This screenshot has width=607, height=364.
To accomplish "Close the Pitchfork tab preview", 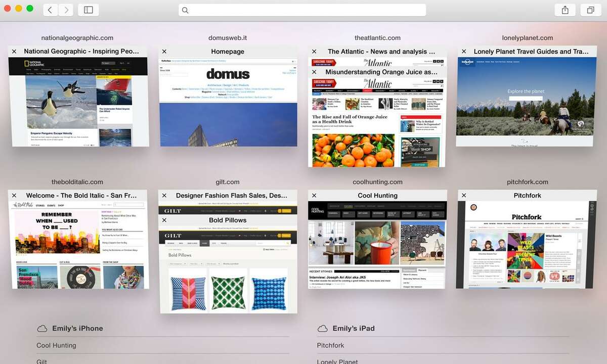I will (x=464, y=196).
